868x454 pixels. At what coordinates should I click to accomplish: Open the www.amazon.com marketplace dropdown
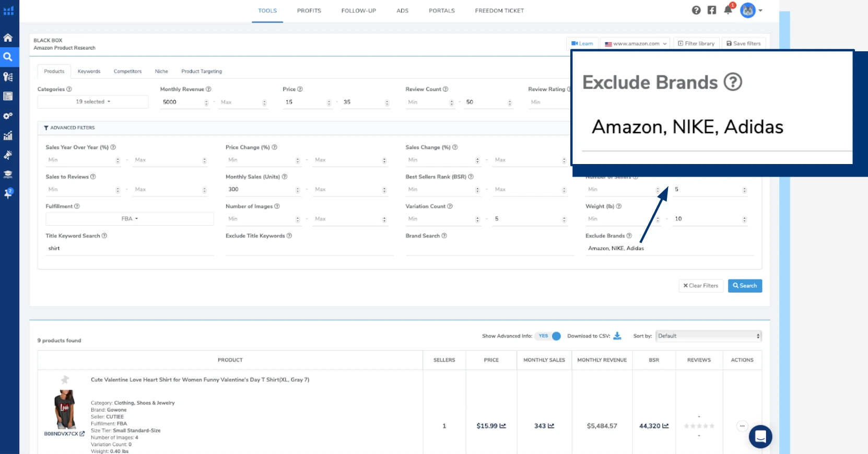pyautogui.click(x=636, y=44)
